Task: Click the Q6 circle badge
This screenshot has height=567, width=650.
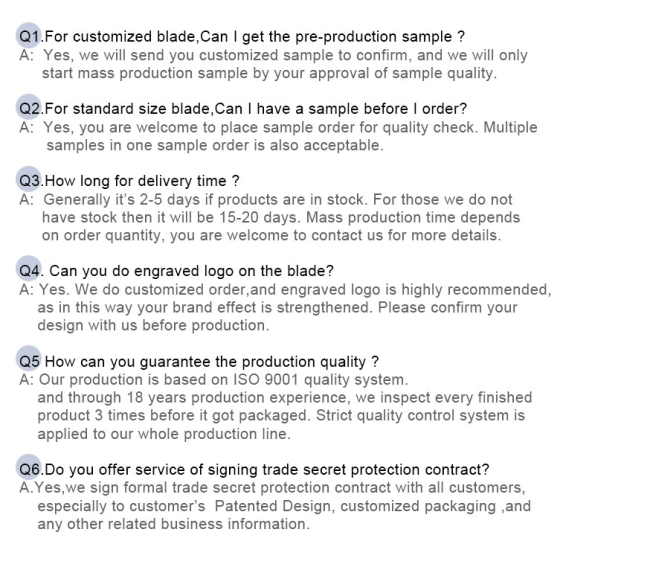Action: click(x=28, y=469)
